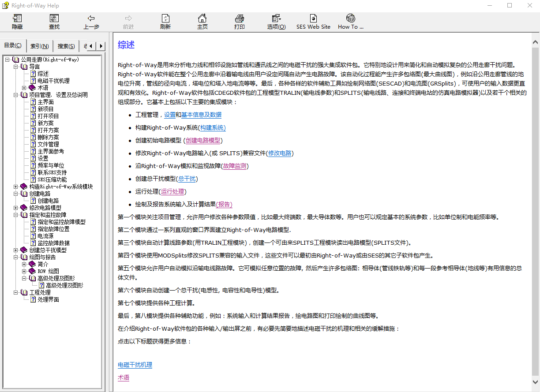Image resolution: width=540 pixels, height=392 pixels.
Task: Open the SES Web Site button
Action: coord(313,22)
